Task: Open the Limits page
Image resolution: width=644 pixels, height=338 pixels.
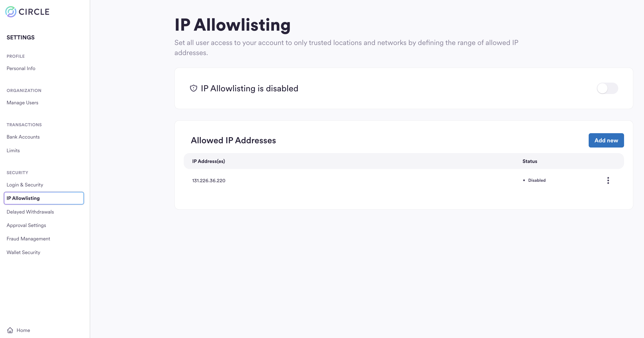Action: point(13,150)
